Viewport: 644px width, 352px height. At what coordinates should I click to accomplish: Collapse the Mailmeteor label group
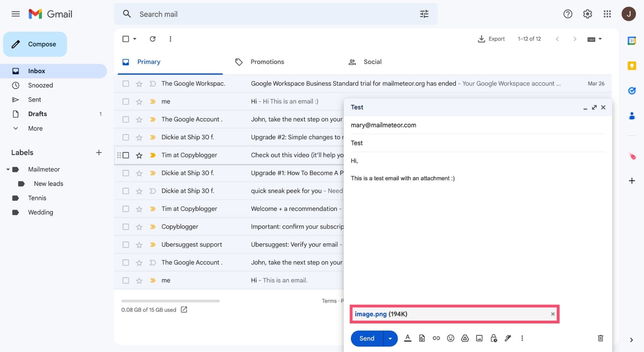point(7,169)
